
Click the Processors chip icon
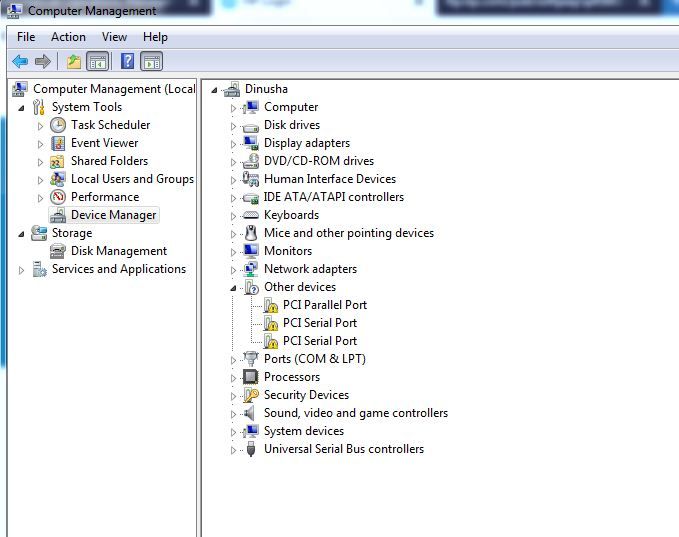251,377
